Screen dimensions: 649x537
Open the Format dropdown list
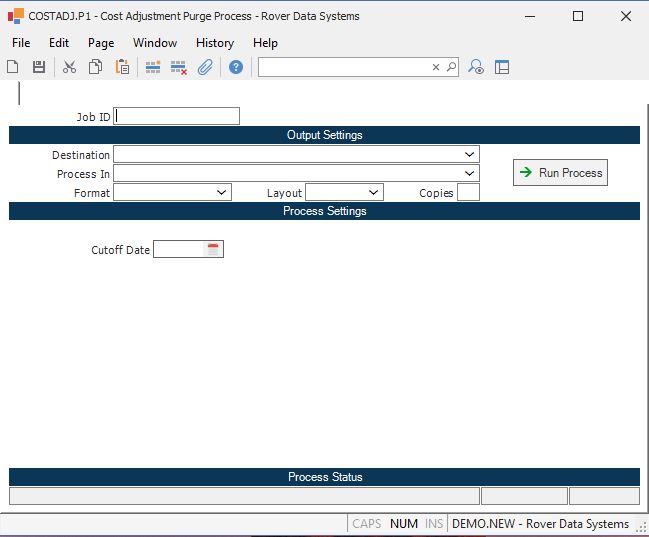pos(222,192)
